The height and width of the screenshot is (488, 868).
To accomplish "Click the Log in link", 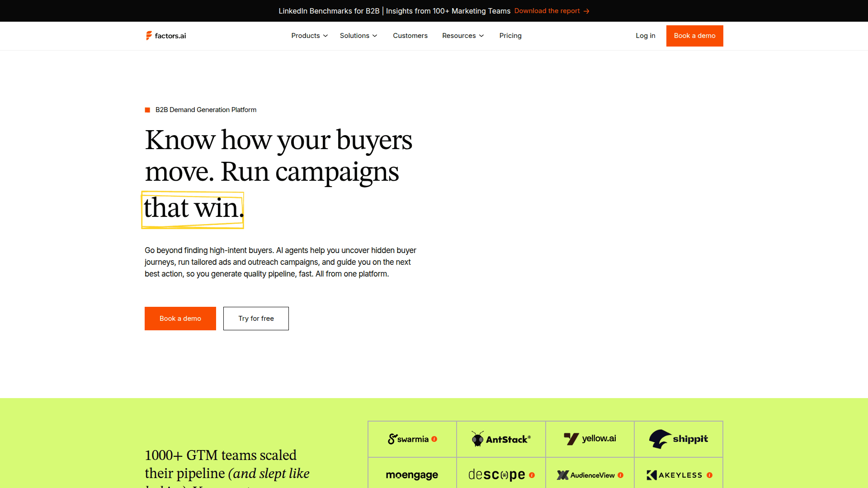I will 645,36.
